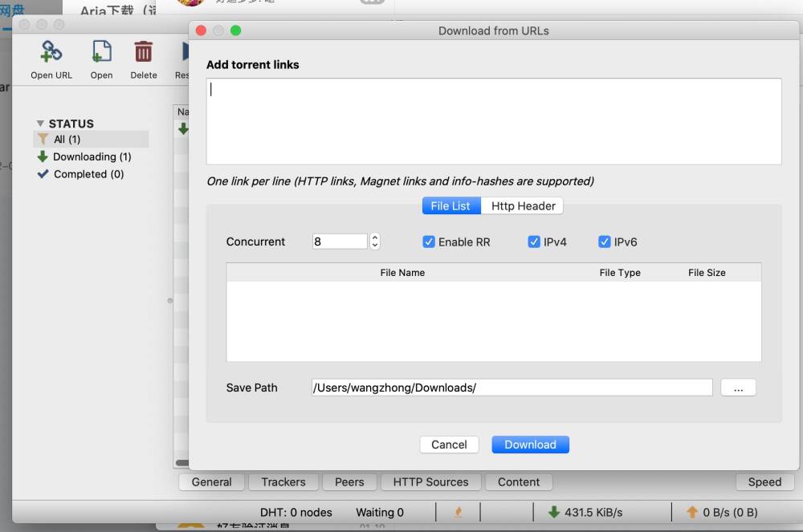Uncheck the Enable RR checkbox
803x532 pixels.
click(x=430, y=242)
